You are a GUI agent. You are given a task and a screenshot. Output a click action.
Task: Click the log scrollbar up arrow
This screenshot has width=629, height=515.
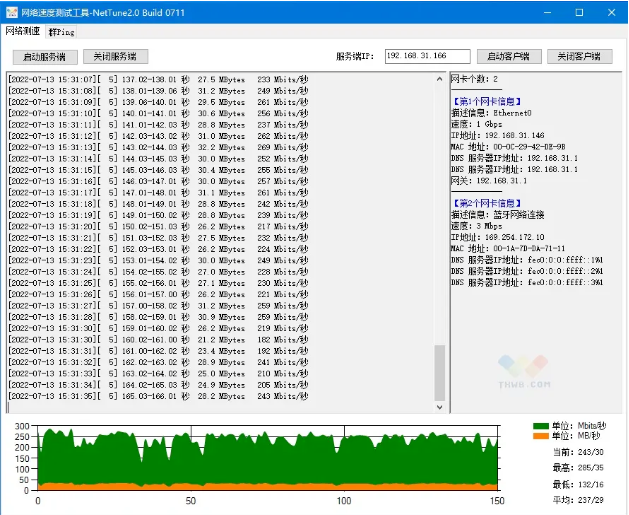click(x=440, y=79)
